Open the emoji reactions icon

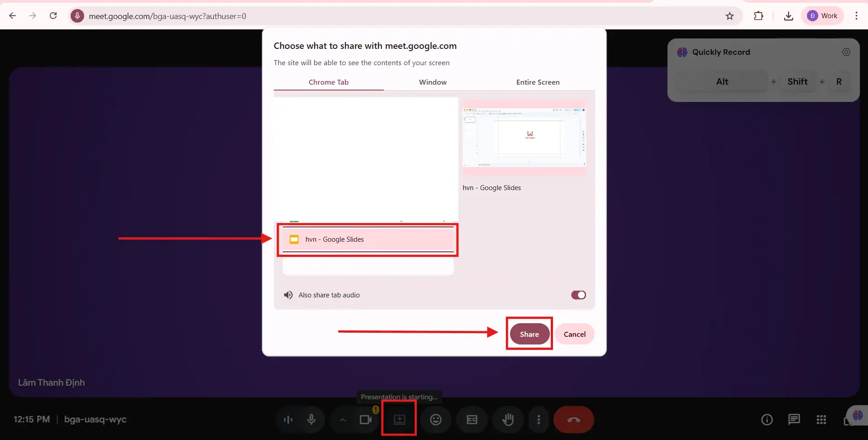435,420
